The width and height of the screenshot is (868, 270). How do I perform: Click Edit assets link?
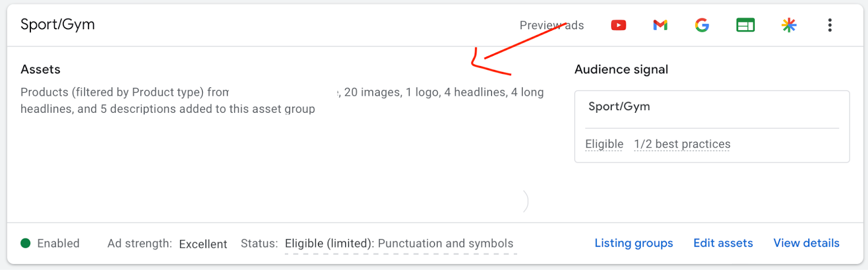coord(723,243)
